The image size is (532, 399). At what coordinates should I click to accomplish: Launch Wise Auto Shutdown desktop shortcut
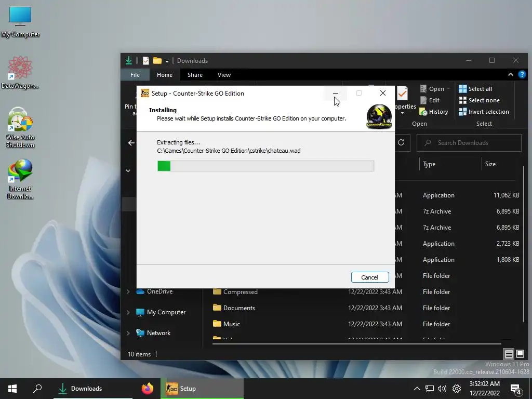(x=20, y=128)
